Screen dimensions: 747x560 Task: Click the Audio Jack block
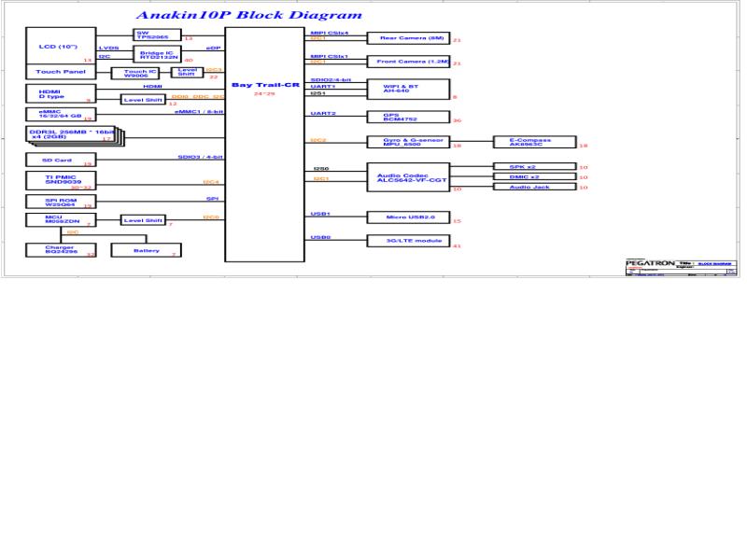pos(535,187)
